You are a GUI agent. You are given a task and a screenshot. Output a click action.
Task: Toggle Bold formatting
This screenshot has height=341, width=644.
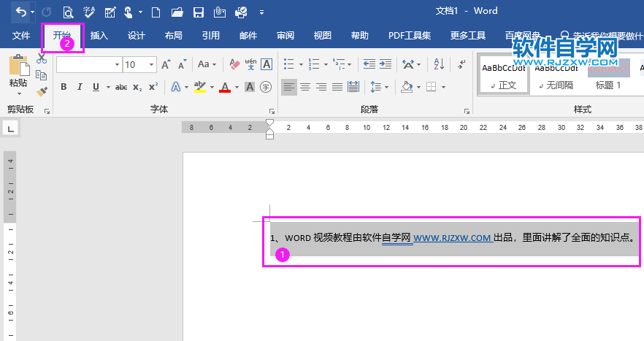click(x=64, y=87)
